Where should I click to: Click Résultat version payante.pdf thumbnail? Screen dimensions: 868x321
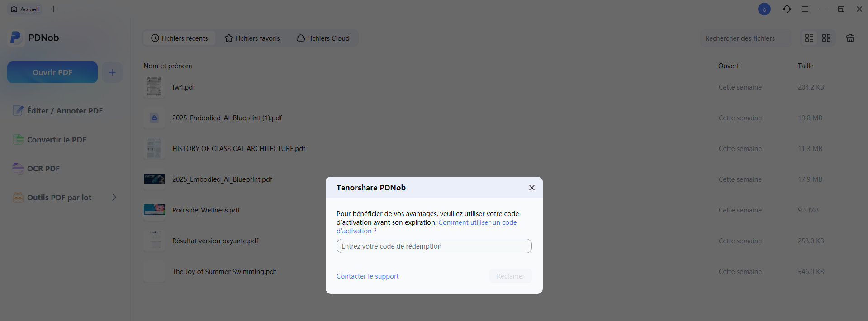[154, 241]
